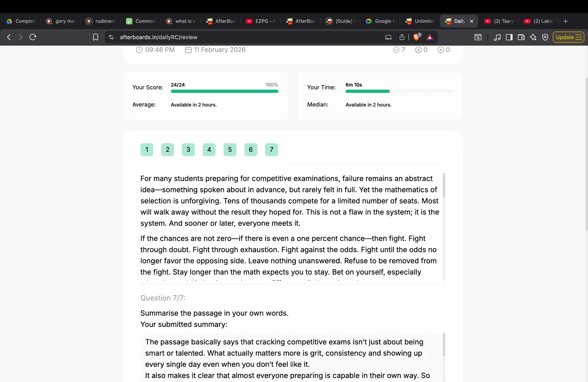
Task: Jump to question 3
Action: [188, 150]
